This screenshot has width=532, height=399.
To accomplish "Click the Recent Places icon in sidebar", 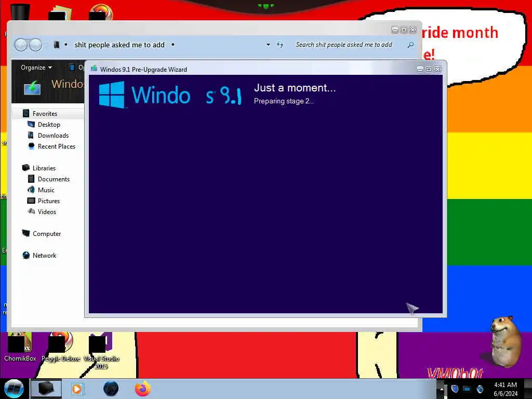I will (31, 146).
